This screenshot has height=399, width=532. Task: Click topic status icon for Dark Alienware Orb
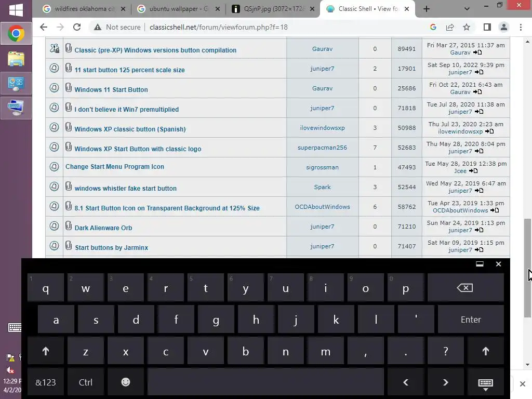click(54, 225)
